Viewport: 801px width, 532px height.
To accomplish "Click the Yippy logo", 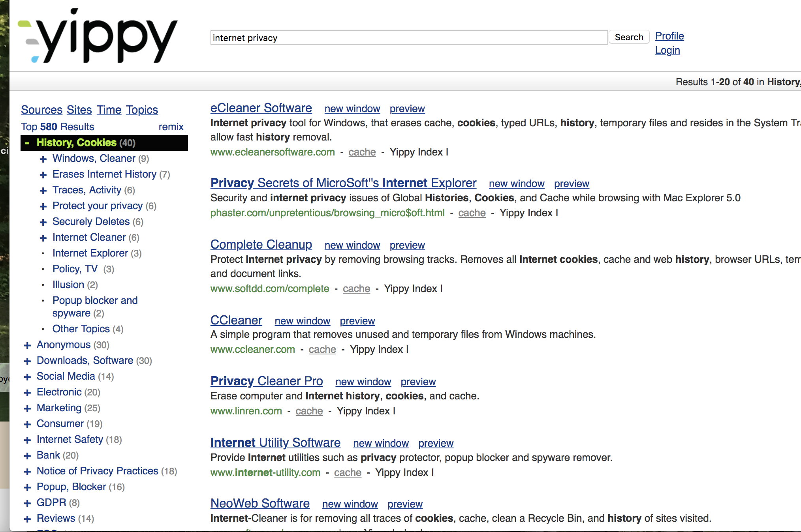I will click(98, 36).
